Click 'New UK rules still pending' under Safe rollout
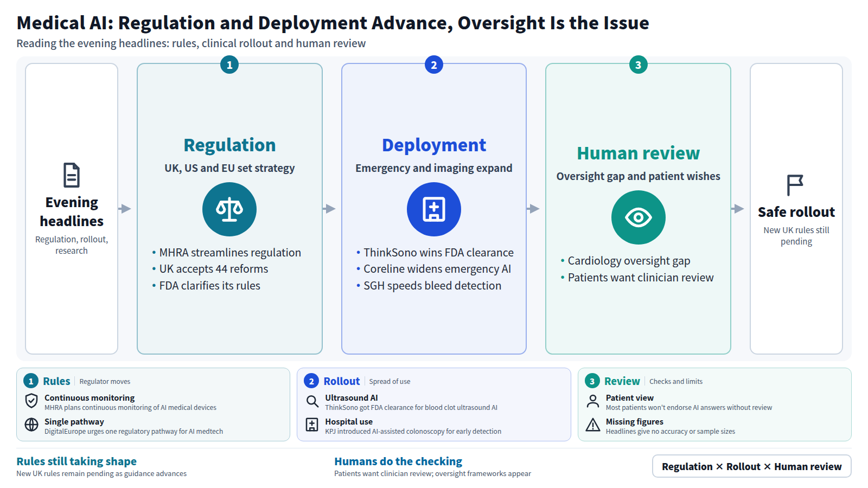This screenshot has width=868, height=488. [x=796, y=236]
